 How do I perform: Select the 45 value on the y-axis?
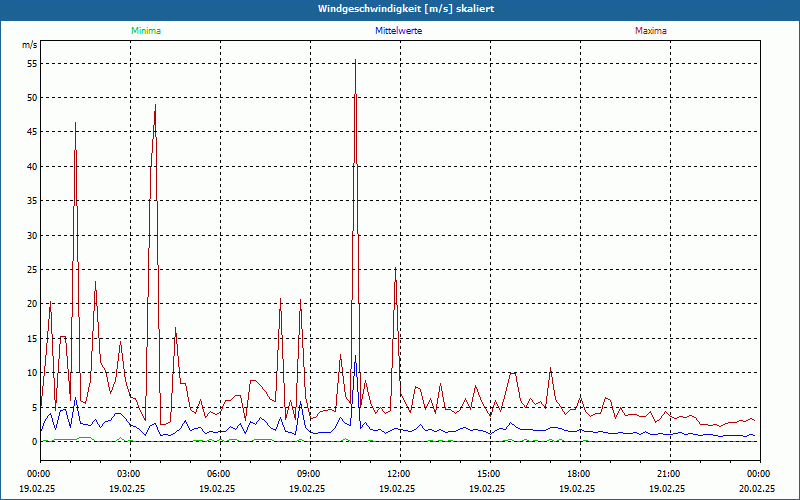click(x=32, y=132)
